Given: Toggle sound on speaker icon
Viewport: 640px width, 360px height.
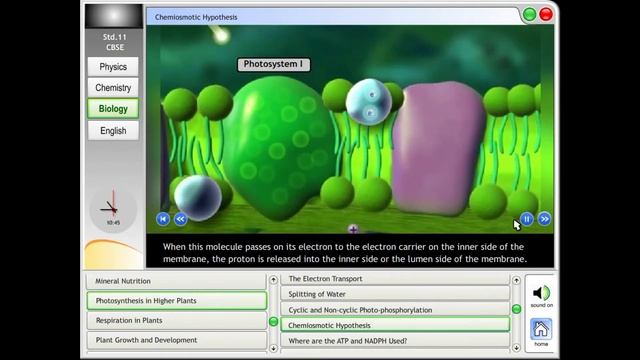Looking at the screenshot, I should point(541,293).
